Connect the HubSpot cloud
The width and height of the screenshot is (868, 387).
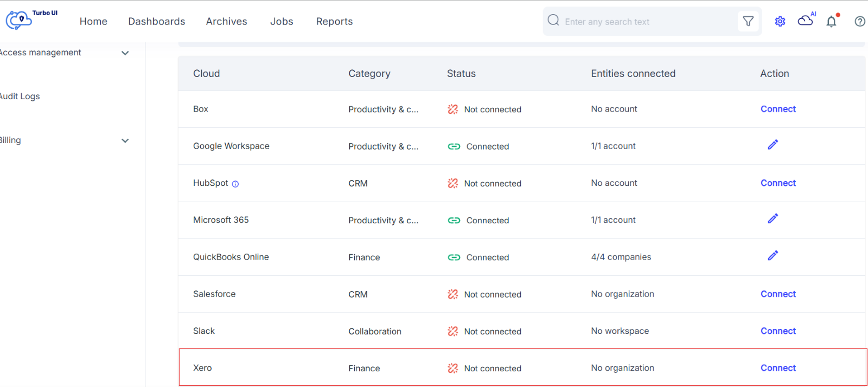[778, 183]
